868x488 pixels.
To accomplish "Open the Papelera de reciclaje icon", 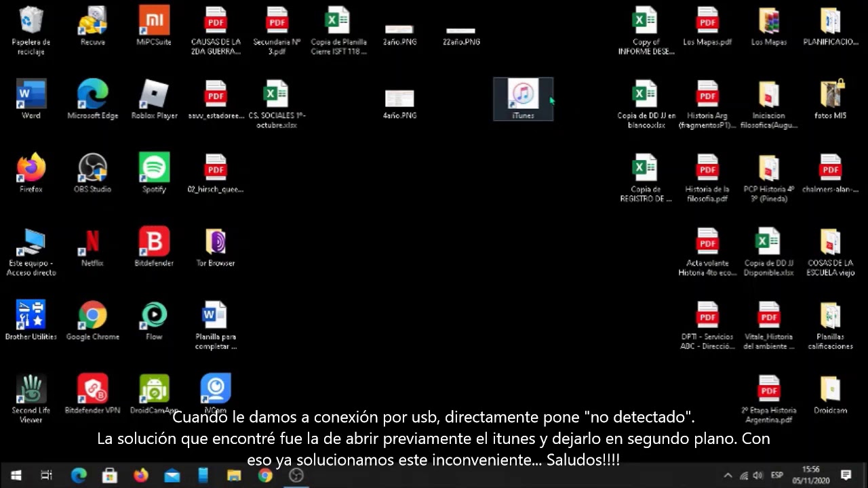I will pos(31,30).
